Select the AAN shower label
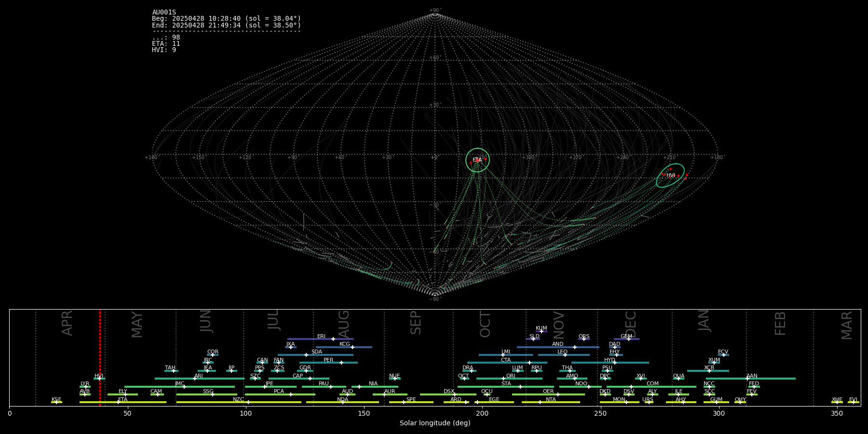The image size is (868, 434). tap(752, 376)
